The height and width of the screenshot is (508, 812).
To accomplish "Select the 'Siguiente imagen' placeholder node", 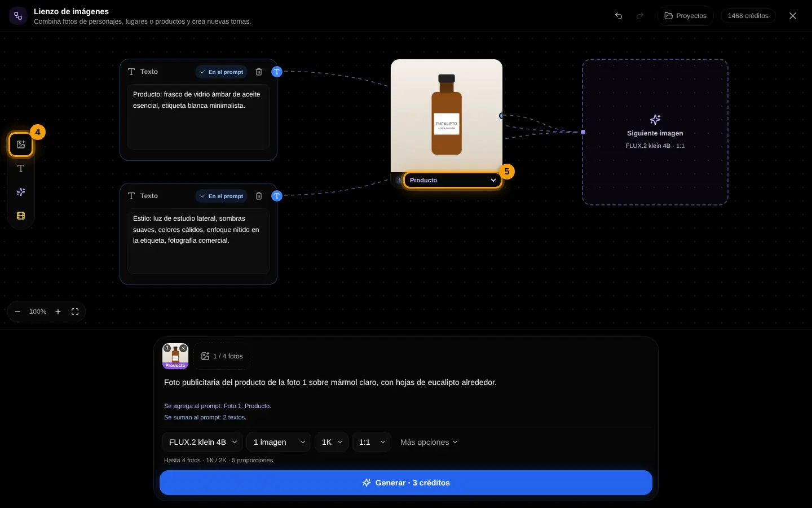I will tap(655, 132).
